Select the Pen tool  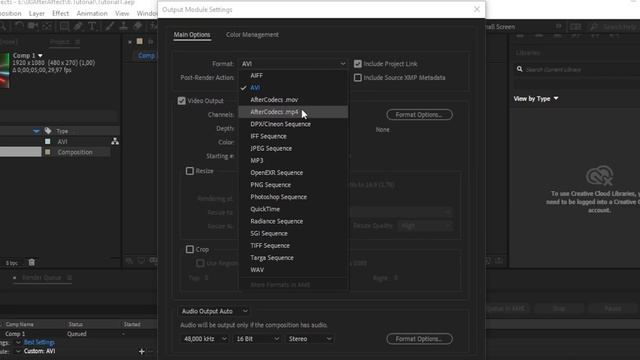(78, 27)
